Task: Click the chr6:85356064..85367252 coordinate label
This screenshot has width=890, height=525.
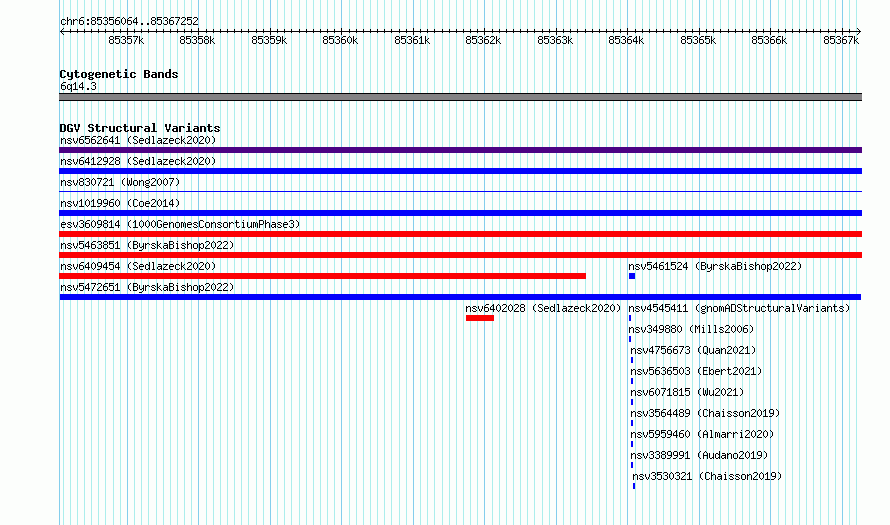Action: pyautogui.click(x=129, y=22)
